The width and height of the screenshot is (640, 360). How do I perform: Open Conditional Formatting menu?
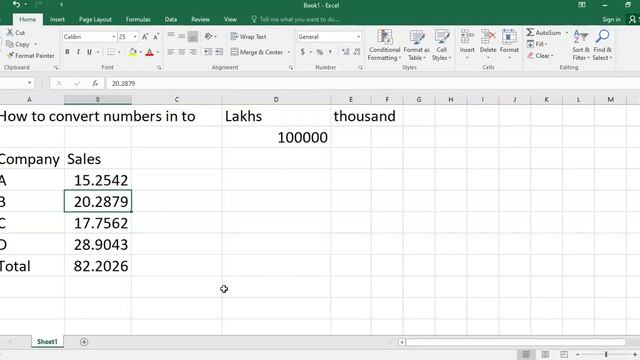point(384,45)
